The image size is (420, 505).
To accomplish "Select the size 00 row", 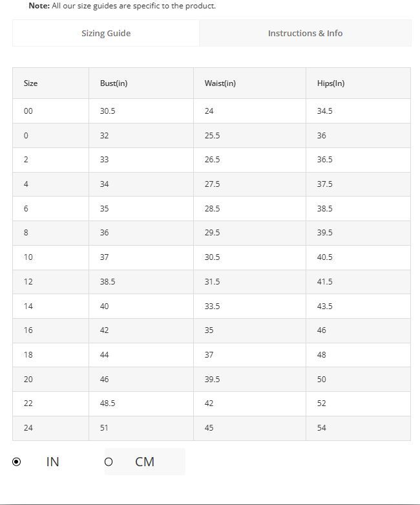I will tap(211, 111).
